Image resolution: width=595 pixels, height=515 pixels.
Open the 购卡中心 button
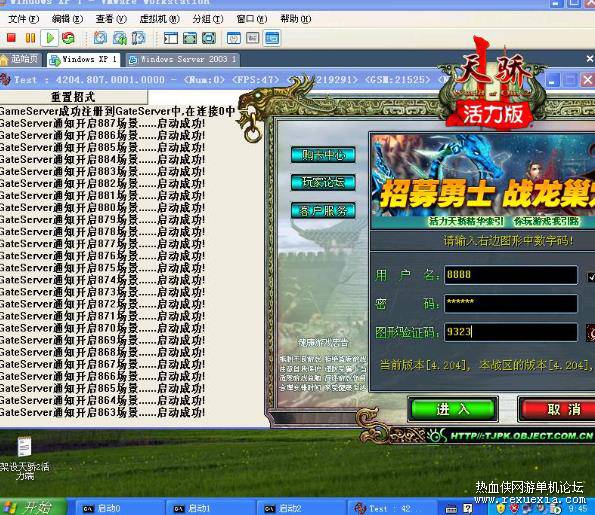click(323, 155)
